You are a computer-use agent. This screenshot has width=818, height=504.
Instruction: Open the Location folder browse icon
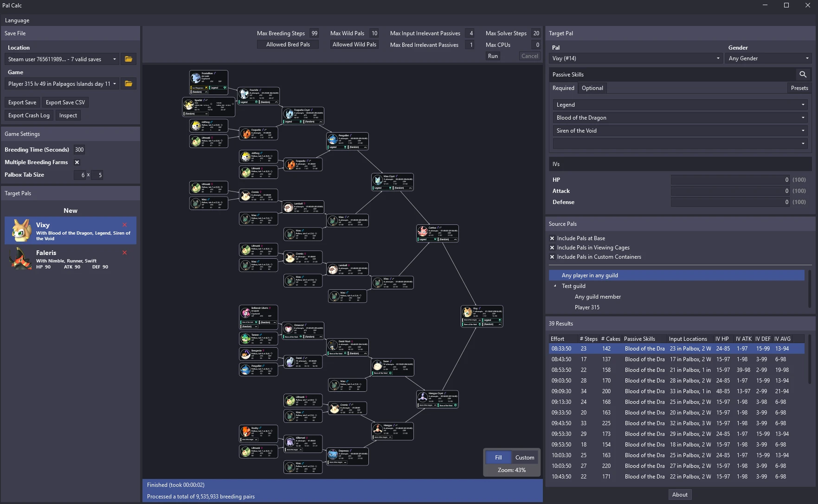(x=129, y=59)
